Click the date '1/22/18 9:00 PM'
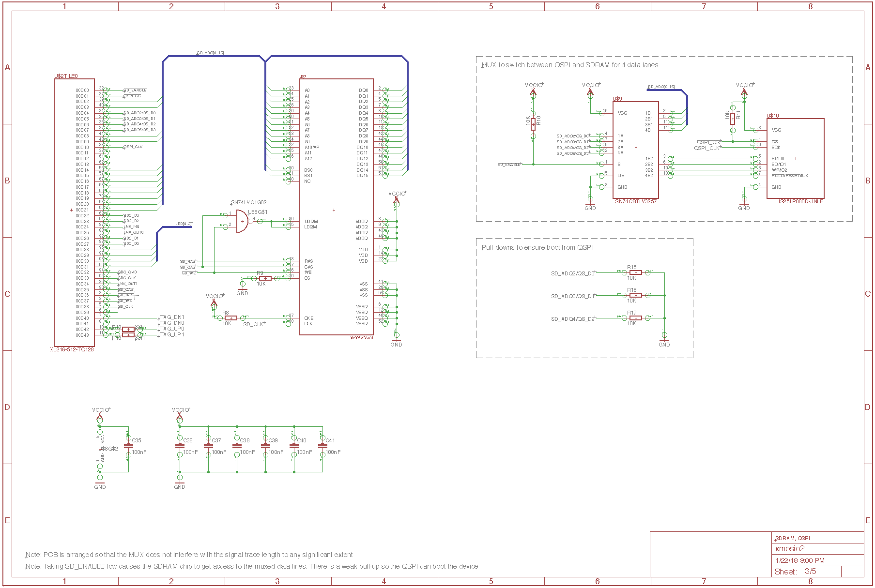 click(800, 560)
